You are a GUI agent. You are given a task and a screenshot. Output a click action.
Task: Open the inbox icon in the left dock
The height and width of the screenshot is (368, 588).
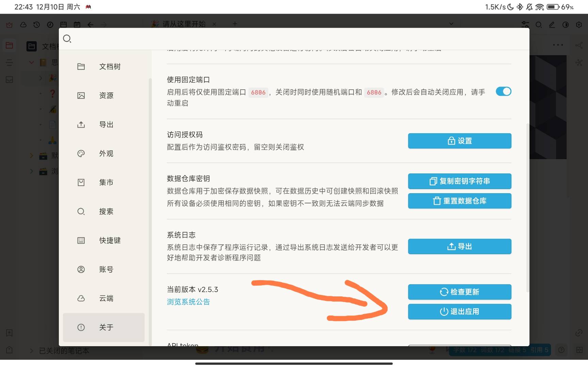(9, 79)
